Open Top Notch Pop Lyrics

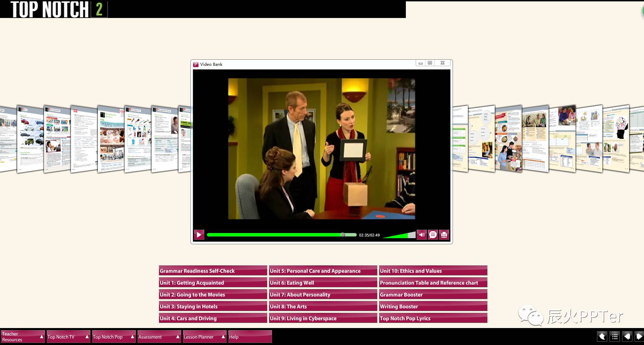(433, 318)
